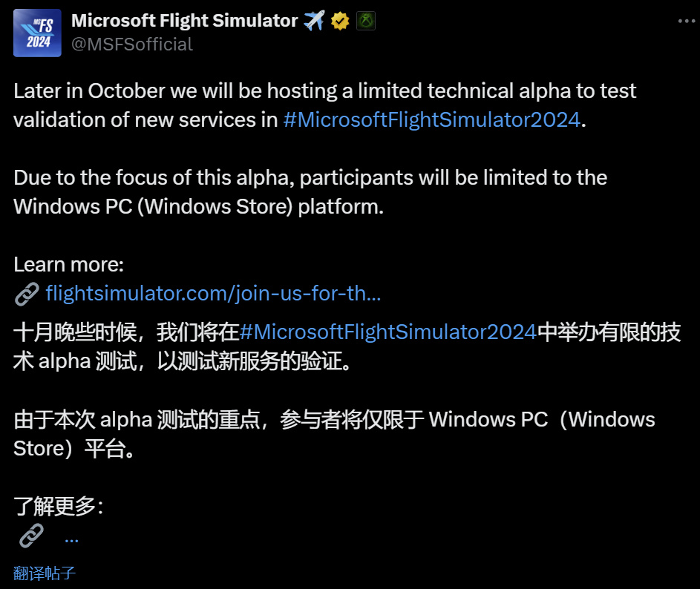This screenshot has height=589, width=700.
Task: Click the MSFS 2024 profile avatar
Action: click(x=38, y=33)
